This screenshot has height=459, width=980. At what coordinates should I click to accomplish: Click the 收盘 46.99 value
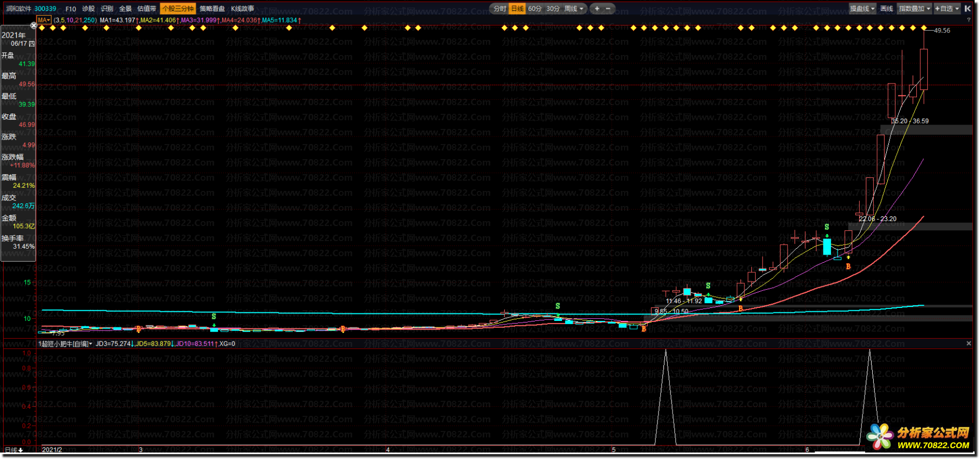(x=26, y=125)
